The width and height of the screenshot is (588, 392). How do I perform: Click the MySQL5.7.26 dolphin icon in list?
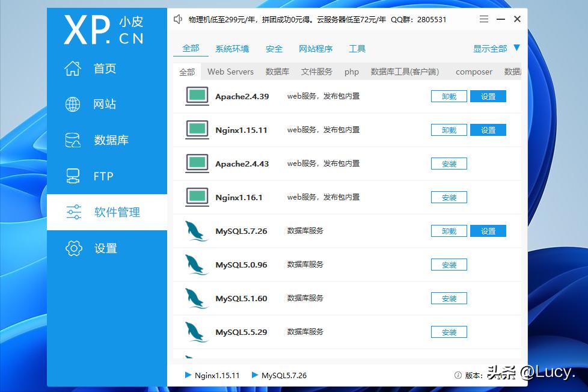[196, 231]
